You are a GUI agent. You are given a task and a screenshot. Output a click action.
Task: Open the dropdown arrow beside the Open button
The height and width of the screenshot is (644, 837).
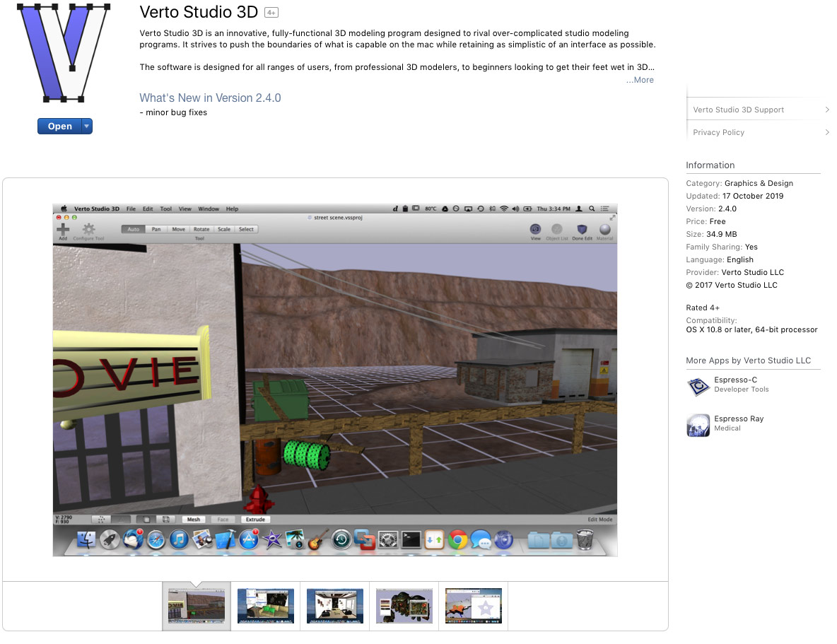tap(86, 126)
